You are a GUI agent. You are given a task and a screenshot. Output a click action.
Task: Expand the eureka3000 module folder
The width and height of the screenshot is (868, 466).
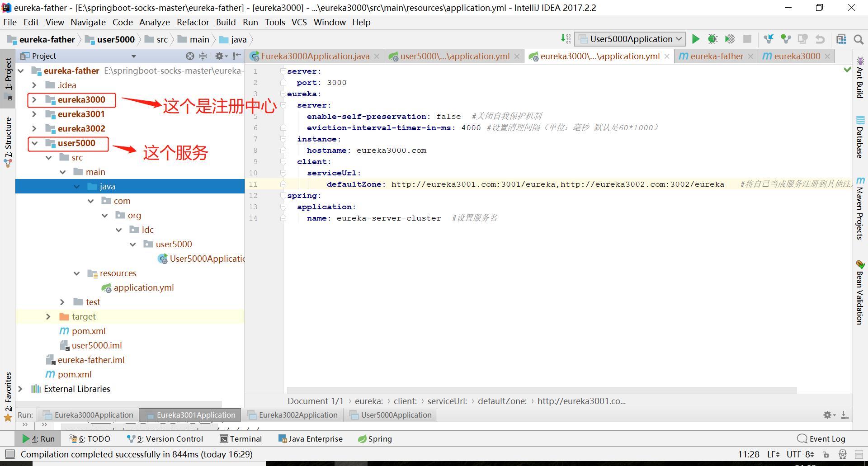[x=34, y=99]
